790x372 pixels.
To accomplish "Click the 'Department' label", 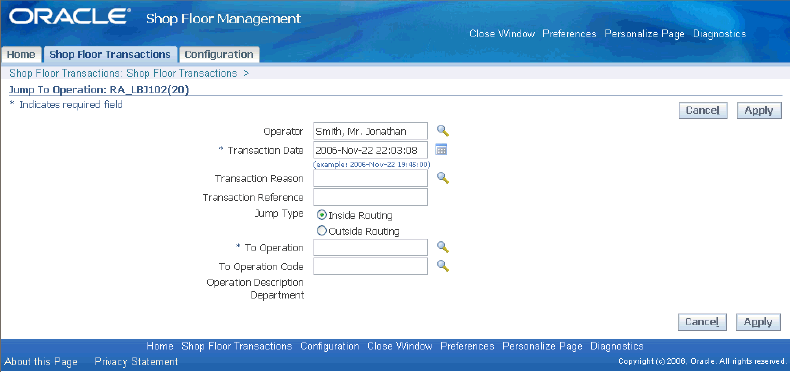I will click(277, 295).
